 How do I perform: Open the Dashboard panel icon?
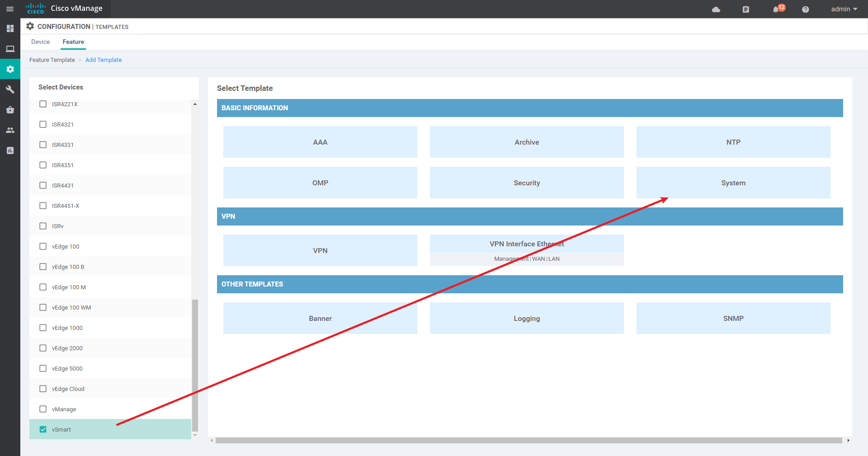click(x=10, y=28)
